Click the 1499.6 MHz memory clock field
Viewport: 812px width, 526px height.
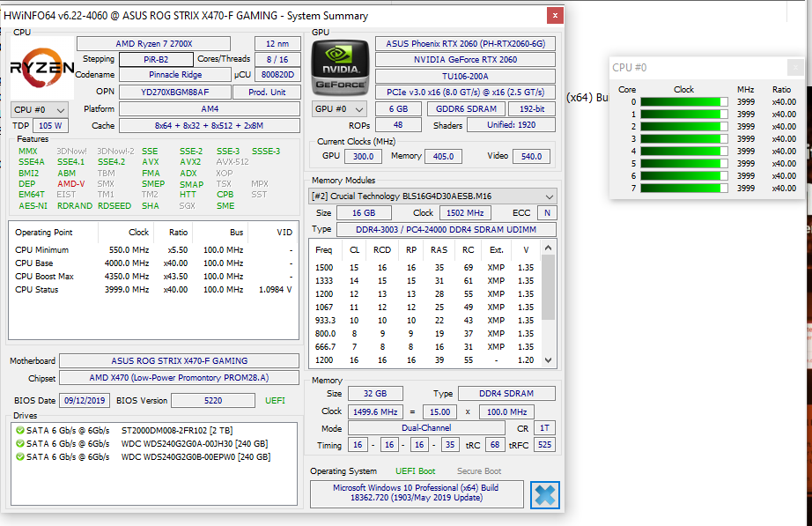[x=375, y=412]
